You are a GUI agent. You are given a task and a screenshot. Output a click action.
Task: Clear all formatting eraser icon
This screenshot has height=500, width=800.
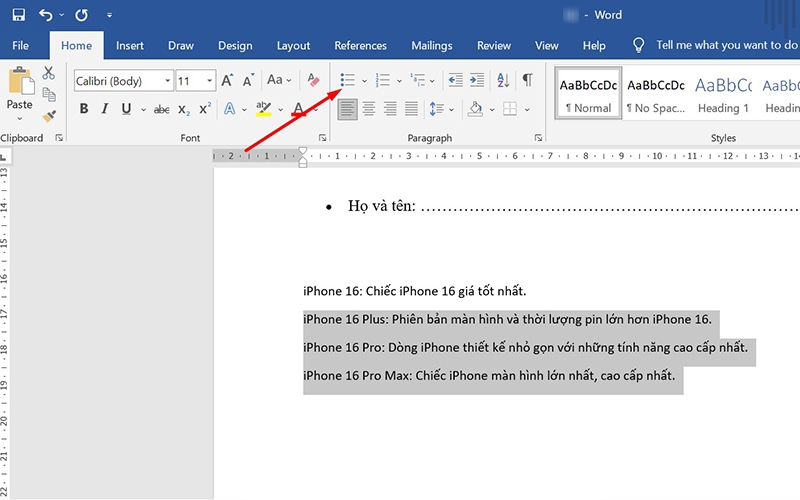click(x=313, y=80)
